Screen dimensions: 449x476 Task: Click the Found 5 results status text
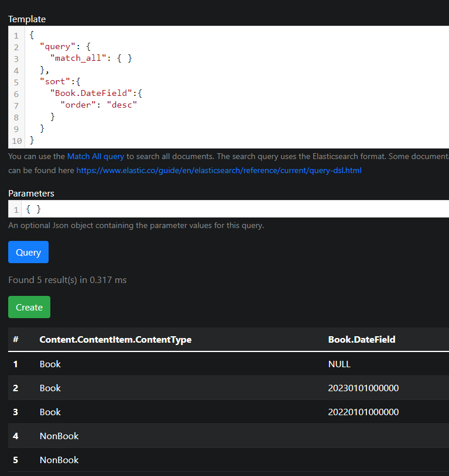click(x=67, y=280)
